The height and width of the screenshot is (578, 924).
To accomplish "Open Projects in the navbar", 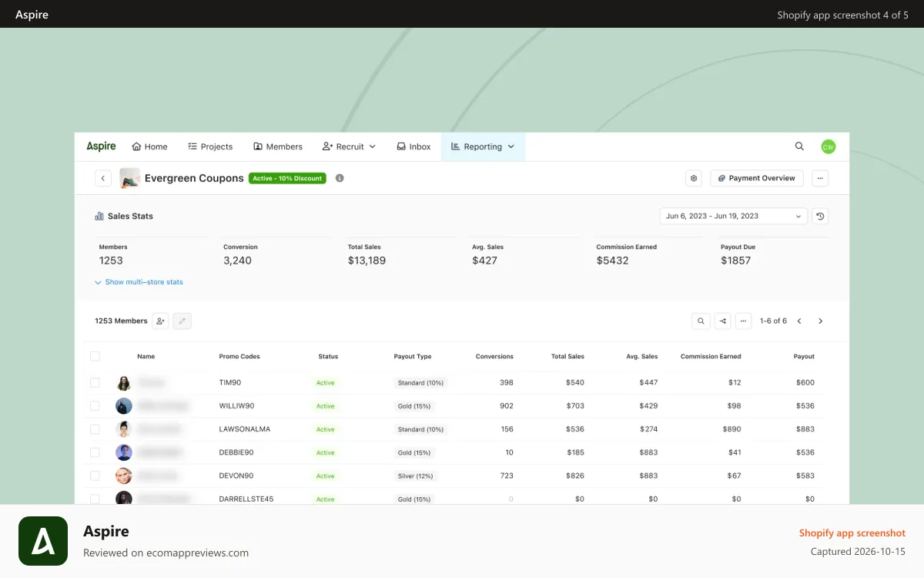I will click(x=210, y=146).
